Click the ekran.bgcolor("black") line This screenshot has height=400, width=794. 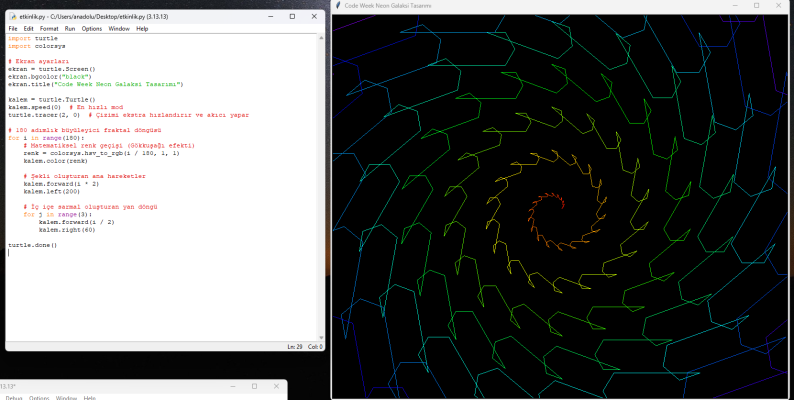[50, 76]
